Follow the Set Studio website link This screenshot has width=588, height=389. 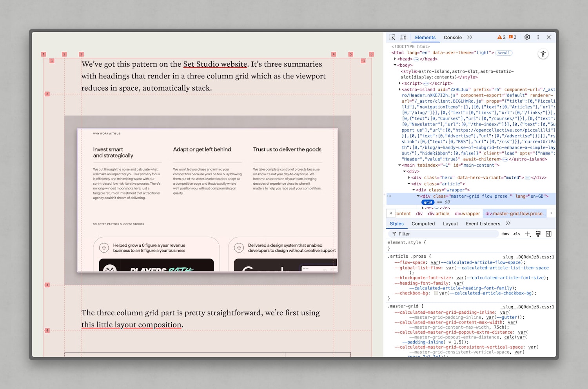[x=215, y=64]
